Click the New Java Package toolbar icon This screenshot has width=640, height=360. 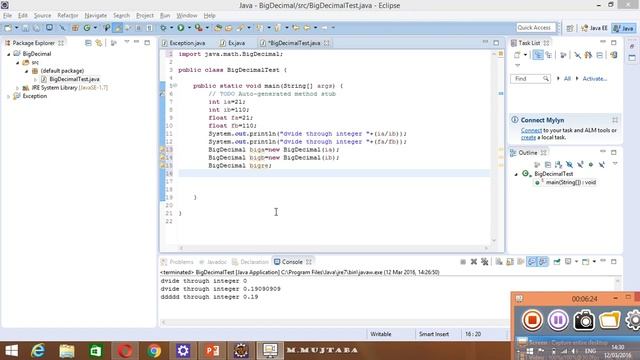(75, 28)
